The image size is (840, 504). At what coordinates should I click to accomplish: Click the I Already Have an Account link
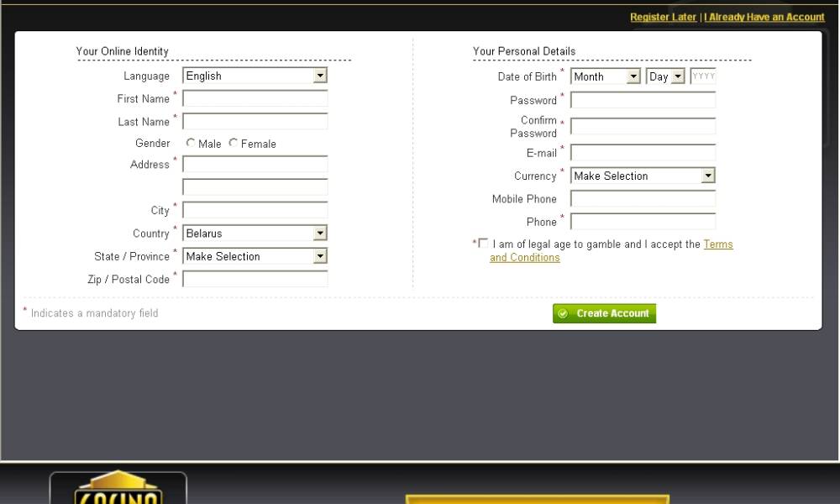(x=764, y=17)
